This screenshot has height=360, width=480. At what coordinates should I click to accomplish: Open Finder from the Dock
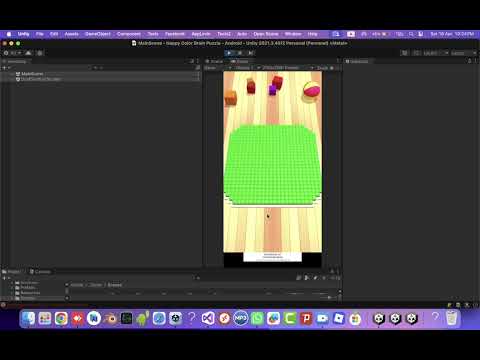click(x=28, y=318)
